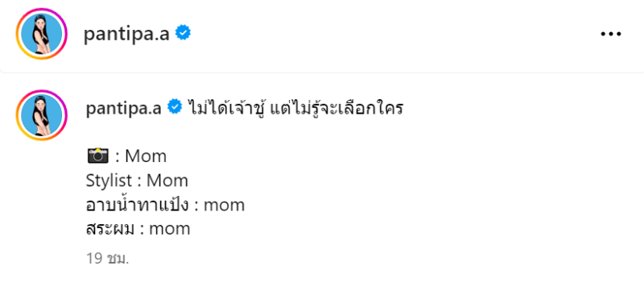Click the camera emoji in the caption
Viewport: 644px width, 295px height.
point(98,156)
